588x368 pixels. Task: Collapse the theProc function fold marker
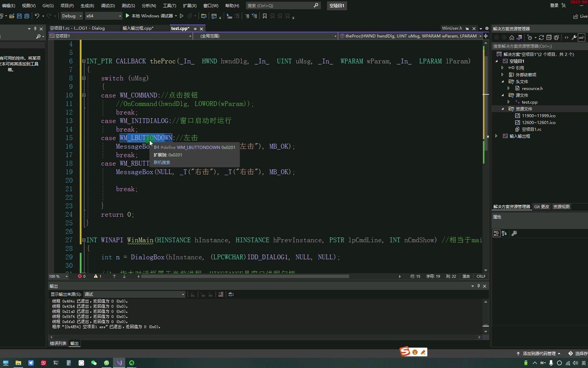coord(84,61)
